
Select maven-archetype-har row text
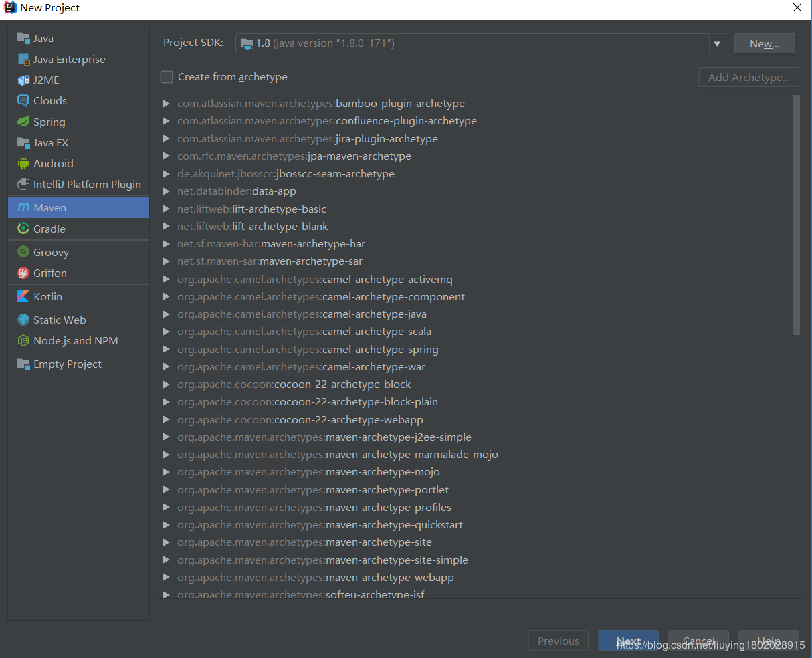pyautogui.click(x=271, y=243)
